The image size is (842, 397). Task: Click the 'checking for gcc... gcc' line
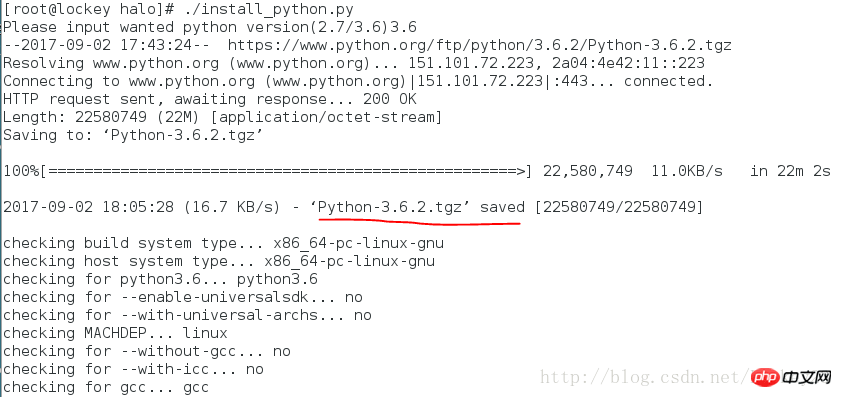[106, 387]
